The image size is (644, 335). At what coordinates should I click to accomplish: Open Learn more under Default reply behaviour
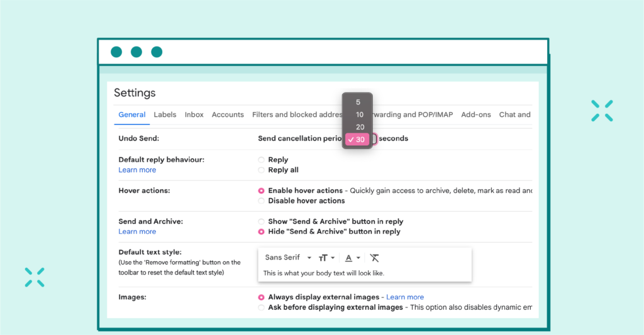pos(137,170)
